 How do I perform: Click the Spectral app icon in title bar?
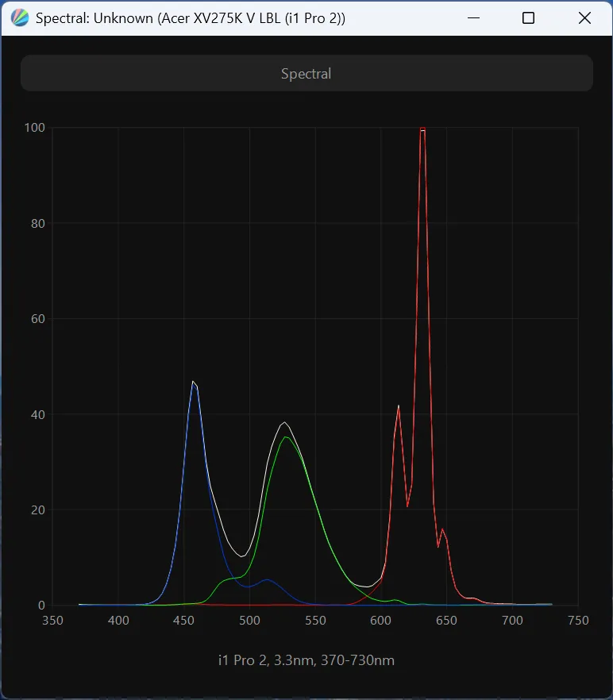[x=21, y=18]
